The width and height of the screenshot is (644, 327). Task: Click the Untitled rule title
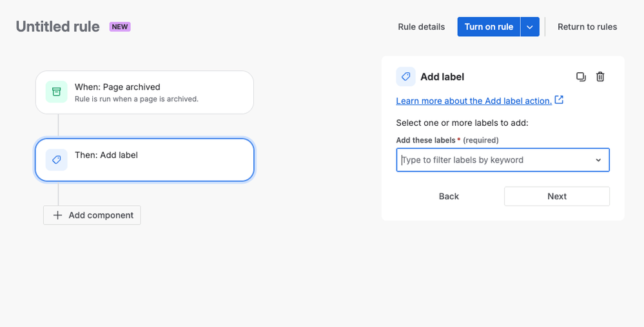[x=58, y=26]
